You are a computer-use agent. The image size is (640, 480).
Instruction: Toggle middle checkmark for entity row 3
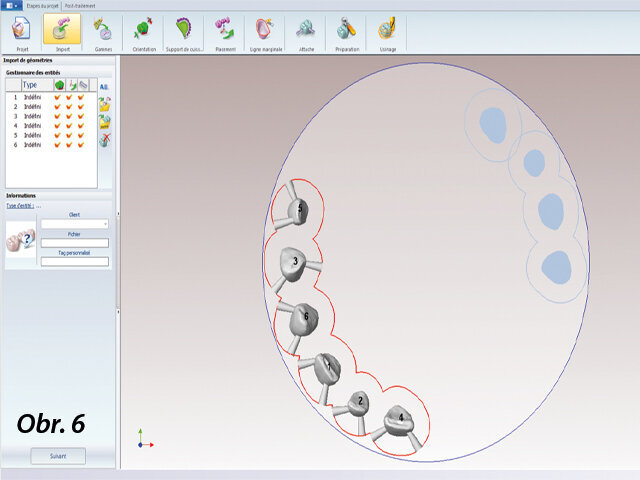(x=70, y=116)
